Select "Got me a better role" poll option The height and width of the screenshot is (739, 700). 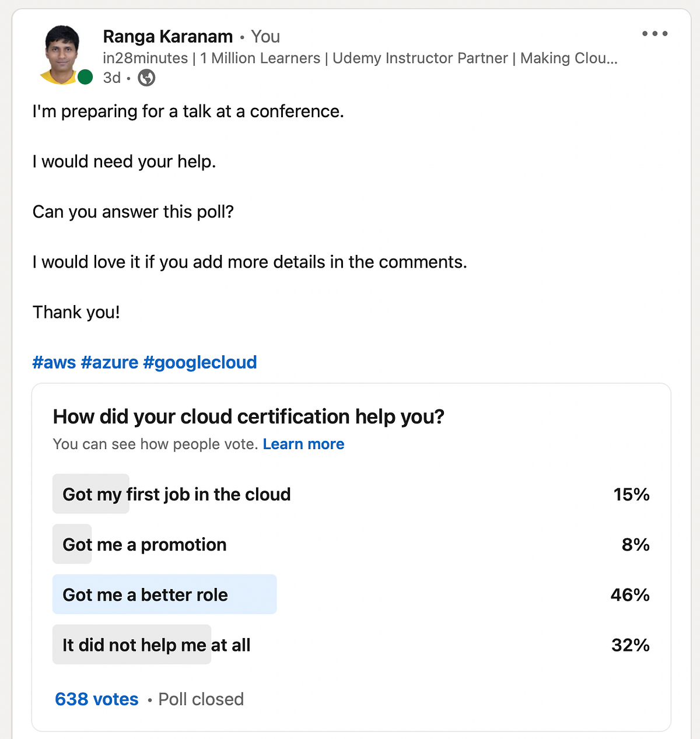[x=145, y=595]
